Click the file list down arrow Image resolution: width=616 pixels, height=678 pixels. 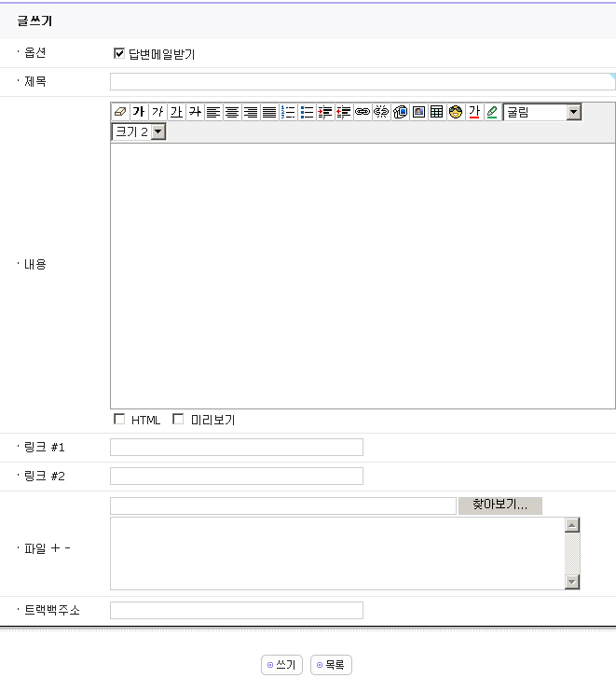tap(572, 582)
